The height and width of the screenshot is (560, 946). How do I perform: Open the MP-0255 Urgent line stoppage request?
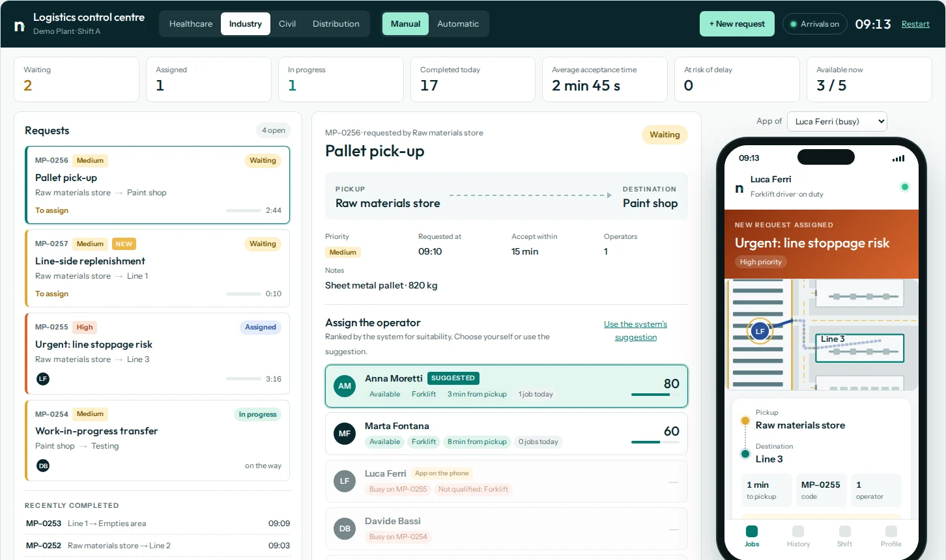pyautogui.click(x=157, y=354)
